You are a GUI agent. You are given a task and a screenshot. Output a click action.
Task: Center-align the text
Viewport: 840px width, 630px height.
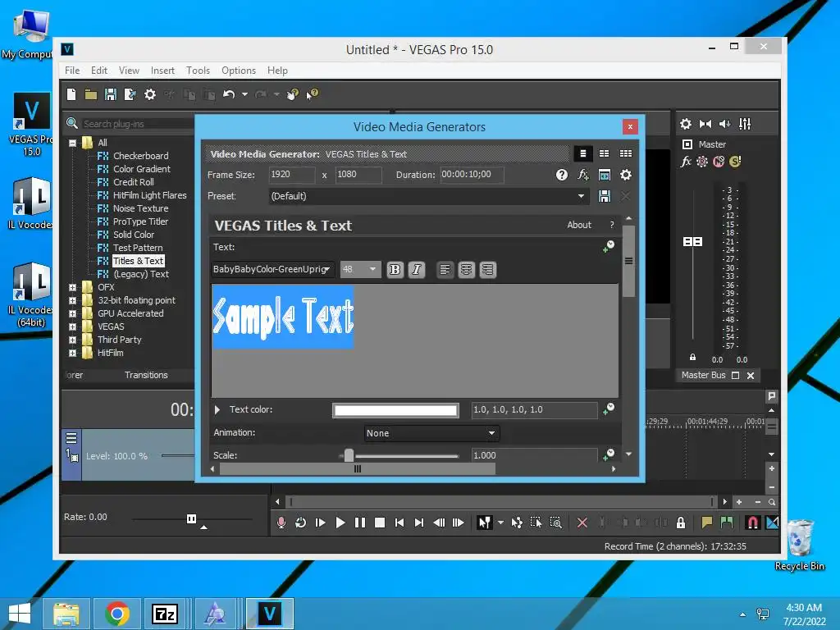point(466,269)
